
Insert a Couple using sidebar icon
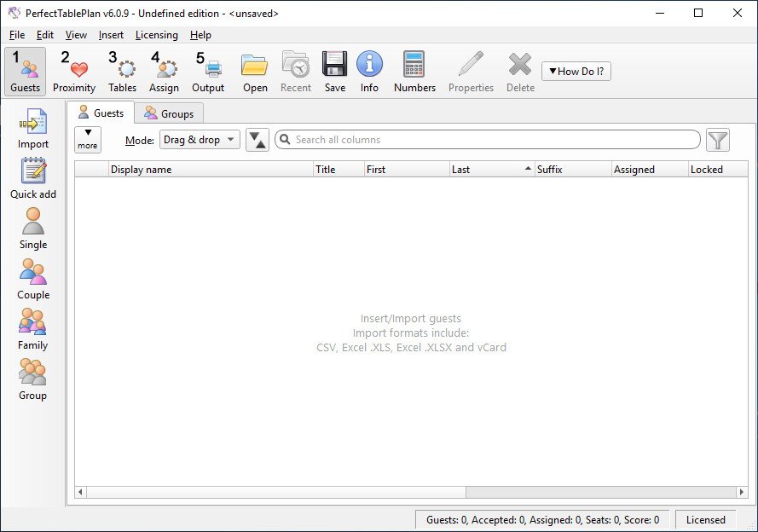(33, 280)
